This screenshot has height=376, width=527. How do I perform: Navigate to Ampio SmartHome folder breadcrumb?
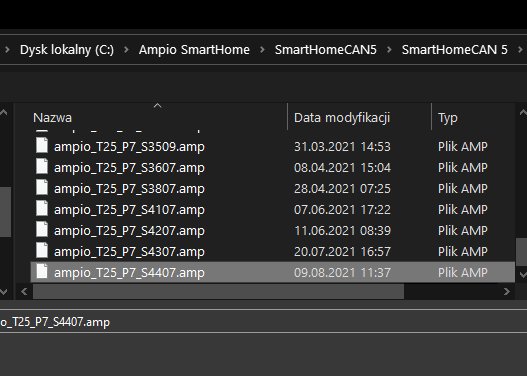(194, 50)
